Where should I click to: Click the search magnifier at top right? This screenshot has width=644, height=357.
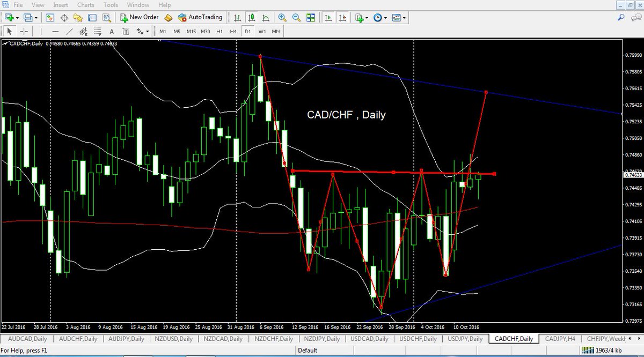621,17
